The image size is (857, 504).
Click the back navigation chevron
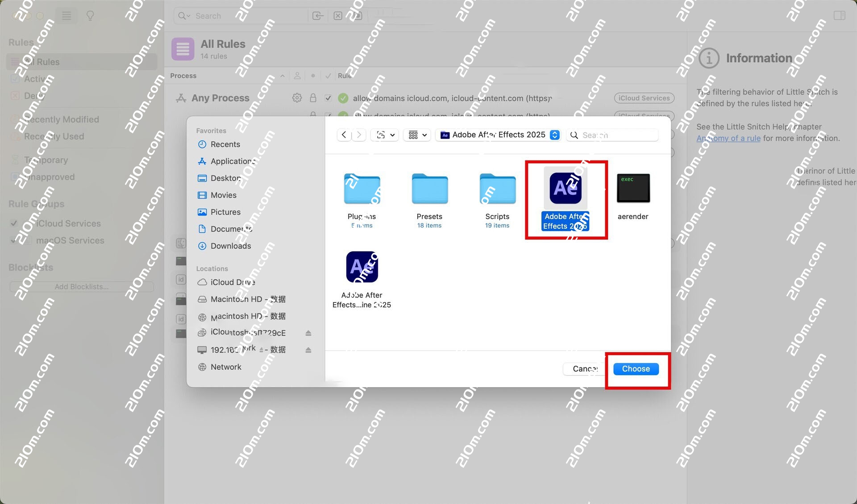(344, 135)
